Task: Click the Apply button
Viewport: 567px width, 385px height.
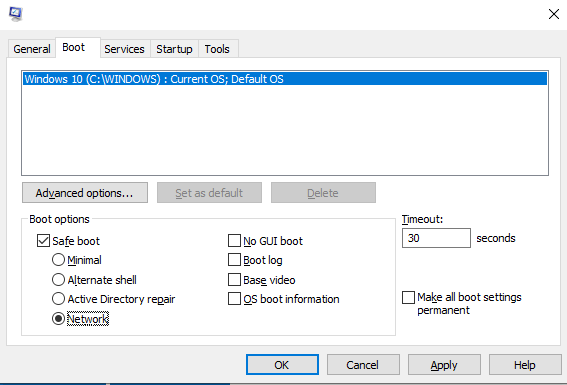Action: coord(444,365)
